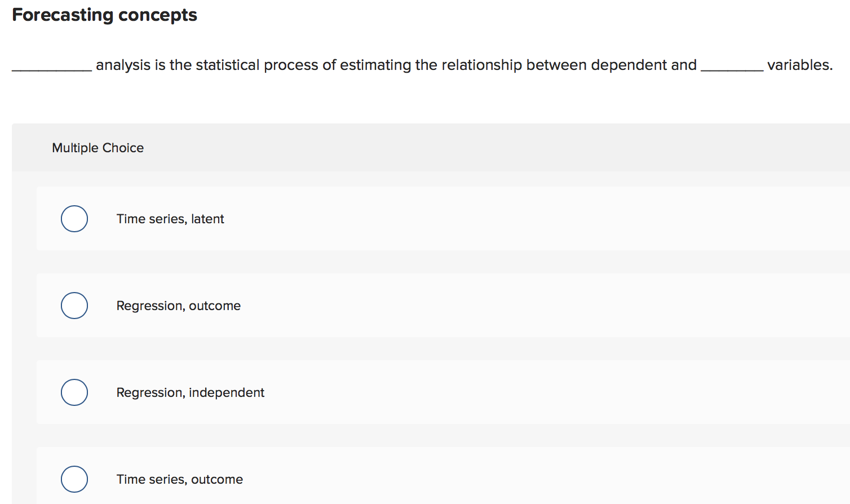This screenshot has height=504, width=850.
Task: Click the 'Time series, latent' answer text
Action: click(x=170, y=219)
